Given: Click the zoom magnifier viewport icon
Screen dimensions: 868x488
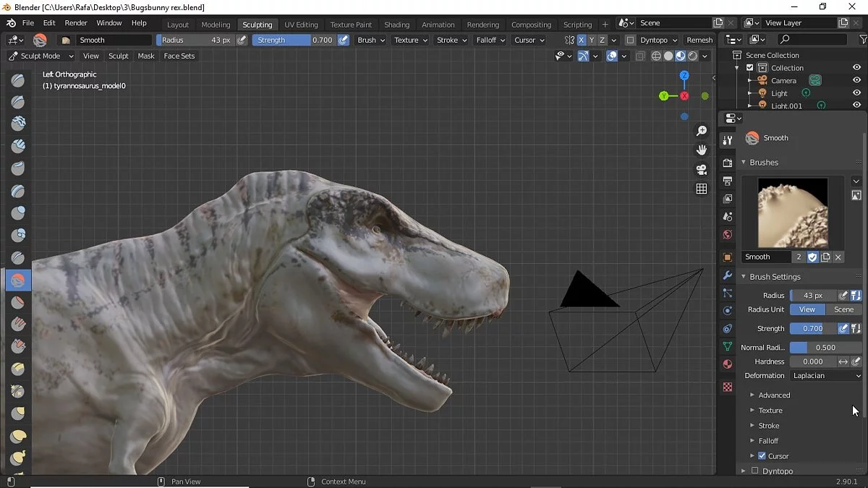Looking at the screenshot, I should pos(701,131).
